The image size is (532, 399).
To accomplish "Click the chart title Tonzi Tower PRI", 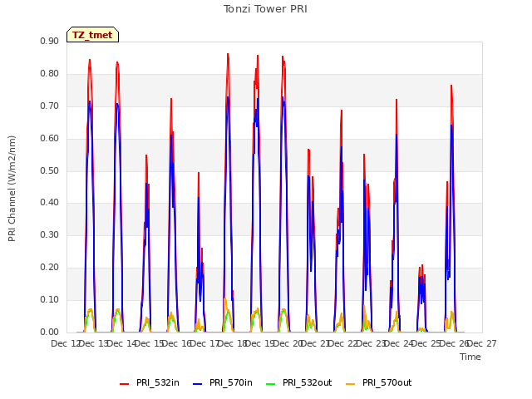I will (x=265, y=9).
